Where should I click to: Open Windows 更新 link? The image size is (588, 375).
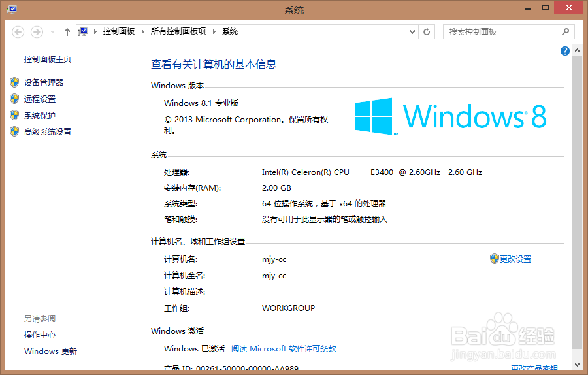coord(50,351)
